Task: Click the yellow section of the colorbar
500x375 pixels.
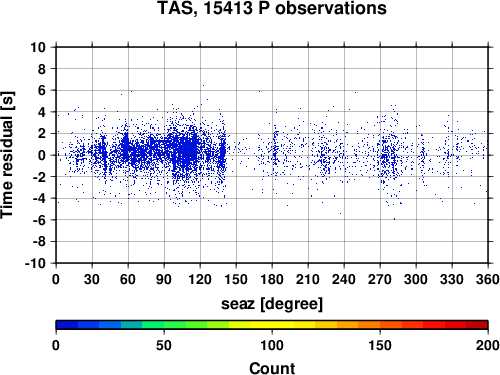Action: 272,325
